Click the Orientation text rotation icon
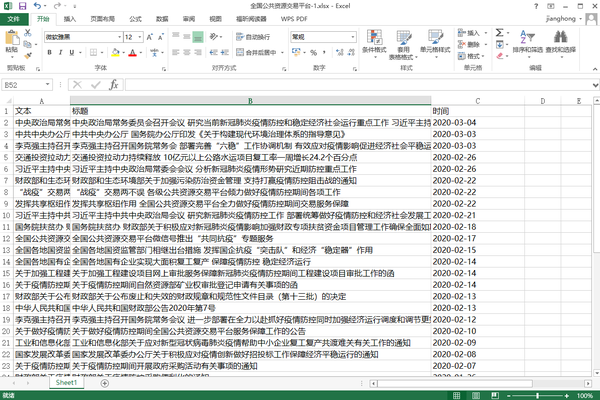Viewport: 600px width, 400px height. [214, 37]
